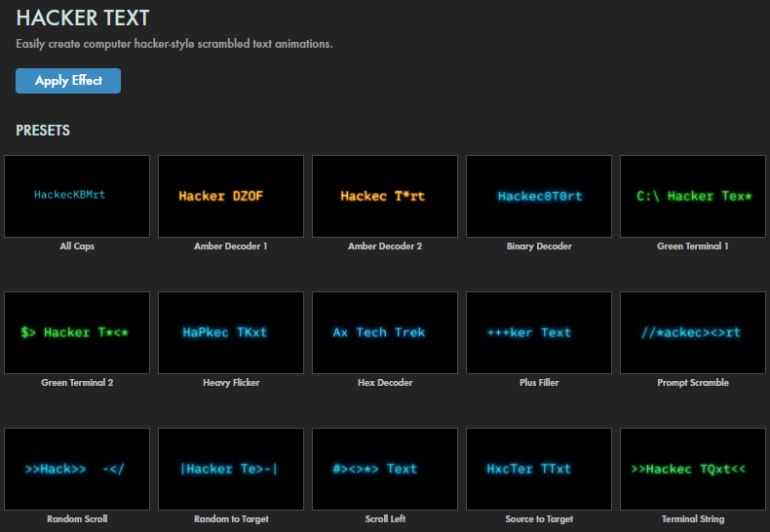
Task: Click the 'Prompt Scramble' label text
Action: 693,383
